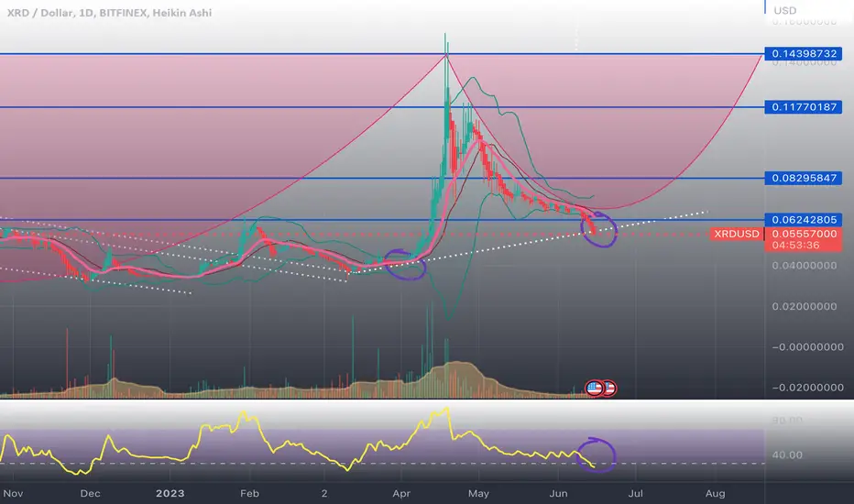Click the Aug label on time axis
Viewport: 854px width, 504px height.
(715, 493)
